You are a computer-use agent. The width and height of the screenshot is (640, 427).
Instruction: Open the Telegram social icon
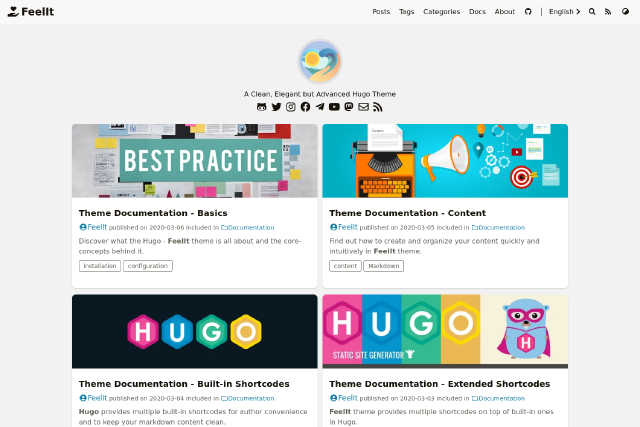pyautogui.click(x=320, y=107)
